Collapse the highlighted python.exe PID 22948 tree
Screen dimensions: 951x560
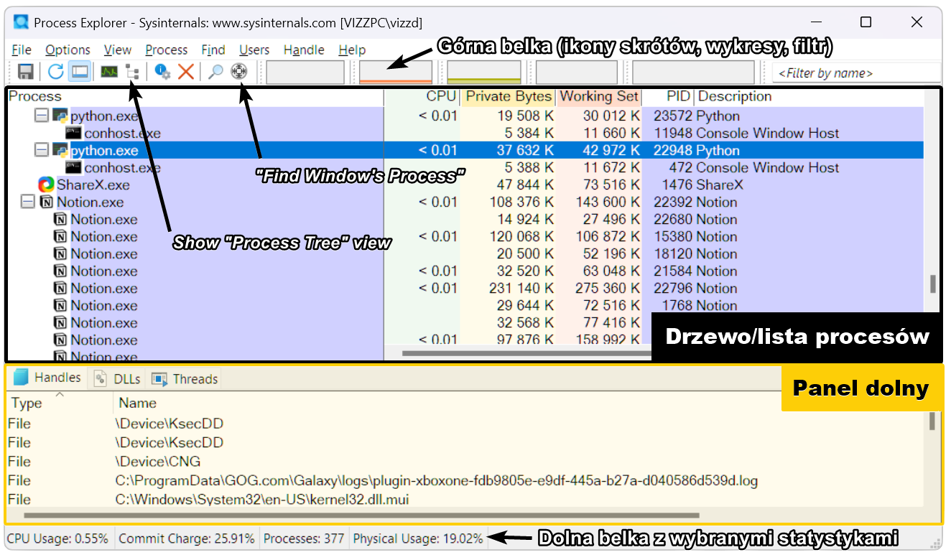tap(42, 151)
